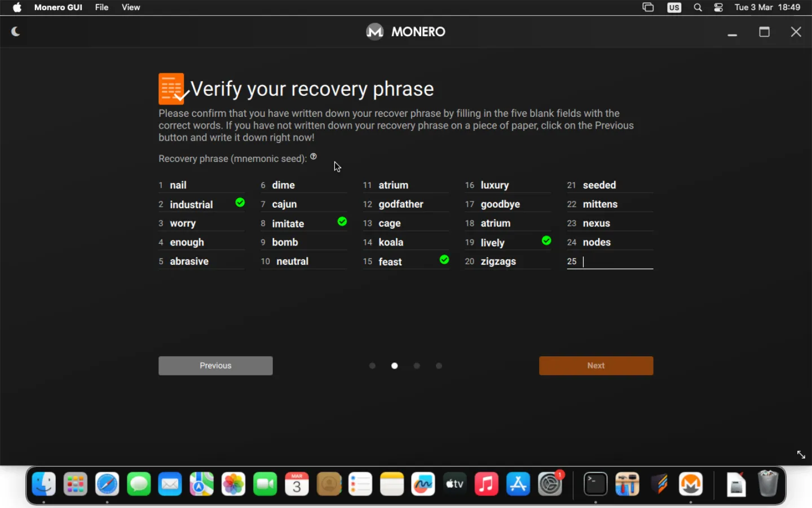
Task: Open Contacts from the dock
Action: pyautogui.click(x=329, y=484)
